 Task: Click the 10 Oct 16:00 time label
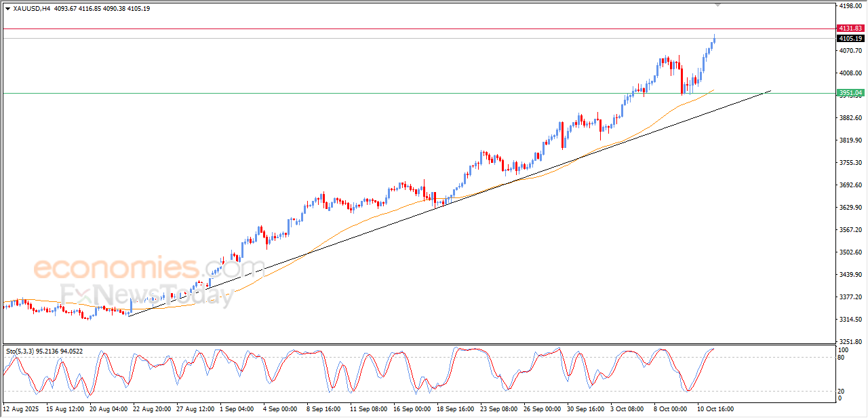tap(716, 409)
